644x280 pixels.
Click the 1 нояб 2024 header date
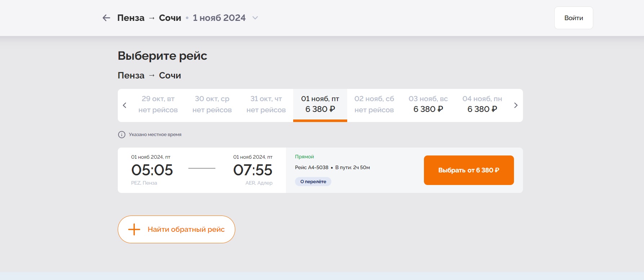(x=219, y=18)
